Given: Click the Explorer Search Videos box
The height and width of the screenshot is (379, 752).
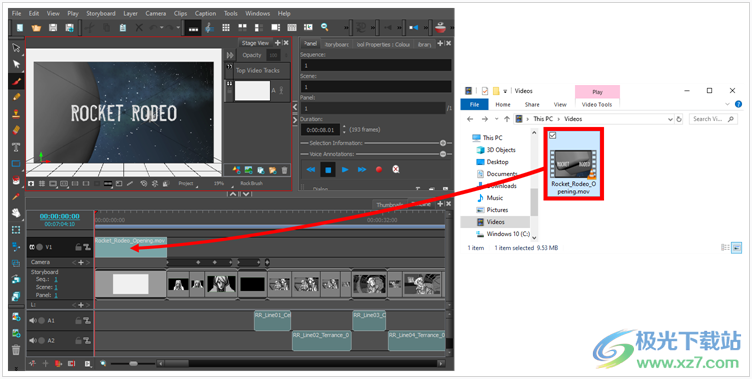Looking at the screenshot, I should point(713,119).
